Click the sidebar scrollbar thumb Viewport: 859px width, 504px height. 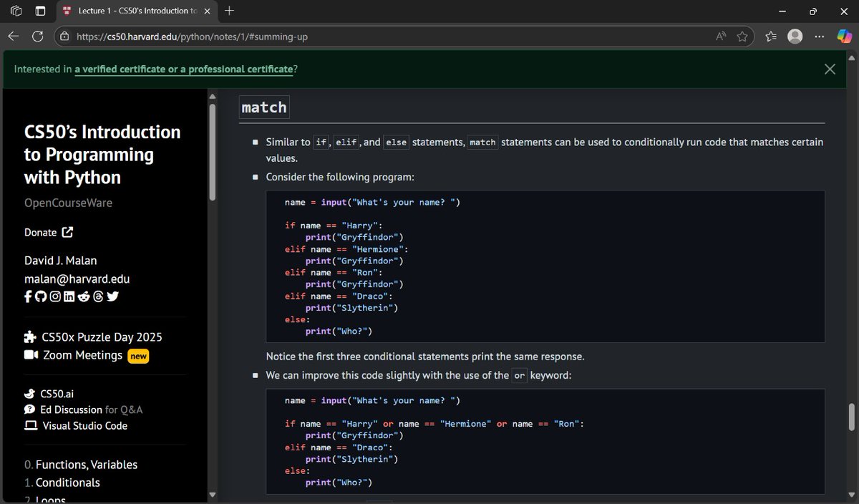[x=212, y=151]
